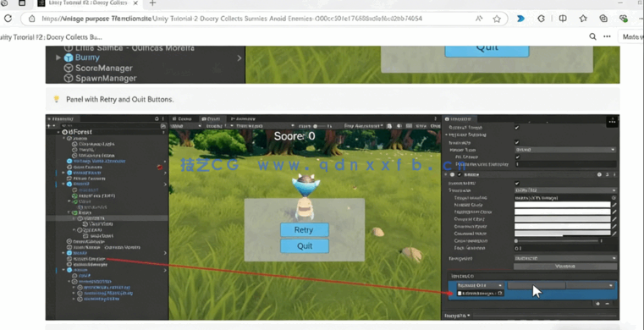644x330 pixels.
Task: Open the Button component help icon
Action: tap(600, 174)
